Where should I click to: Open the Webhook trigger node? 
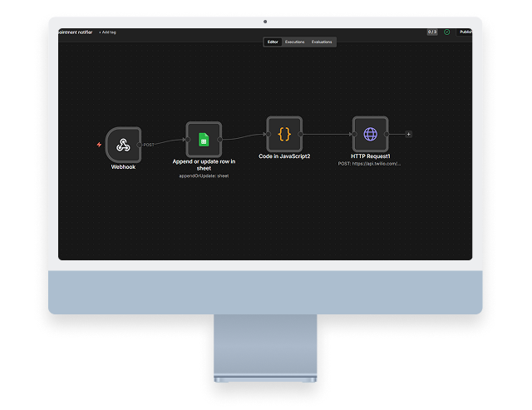[124, 145]
